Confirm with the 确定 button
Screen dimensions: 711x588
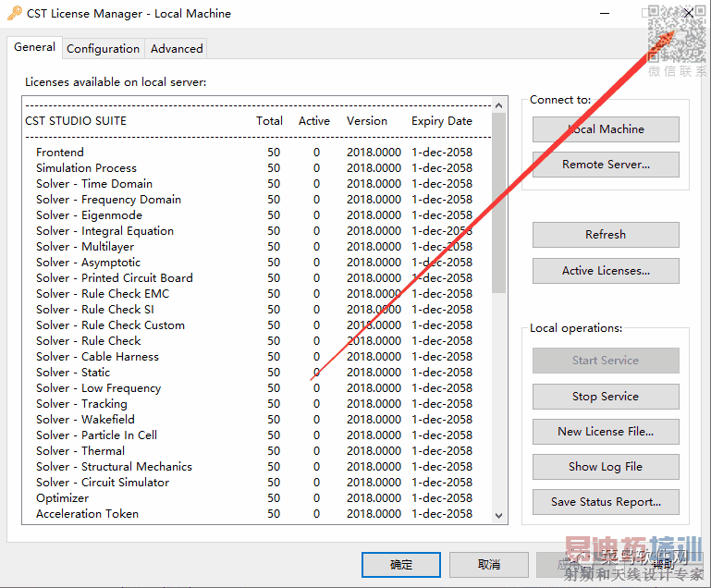point(401,565)
